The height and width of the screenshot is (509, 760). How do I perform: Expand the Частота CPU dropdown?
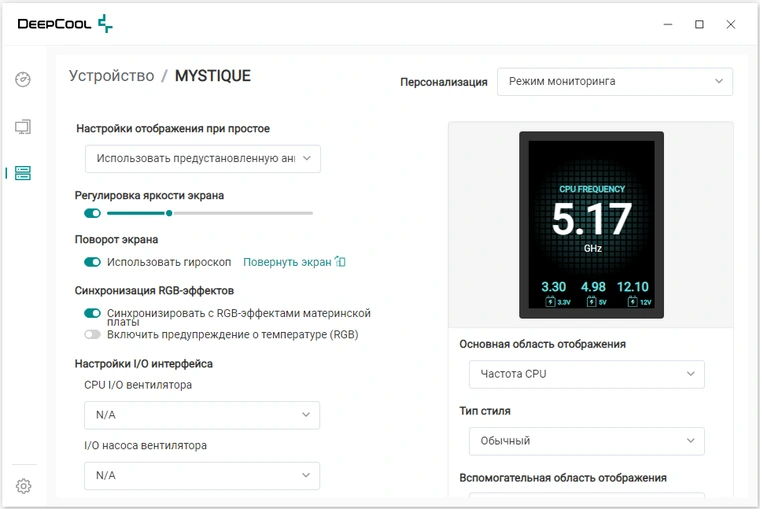pyautogui.click(x=586, y=374)
